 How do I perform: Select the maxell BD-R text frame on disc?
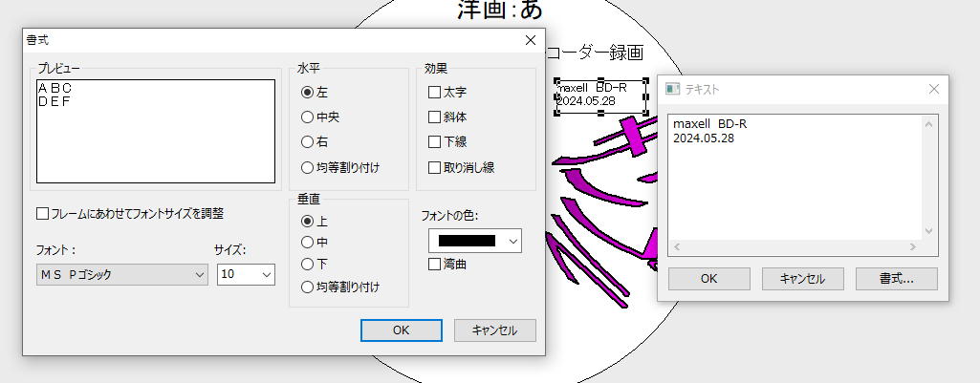[600, 96]
